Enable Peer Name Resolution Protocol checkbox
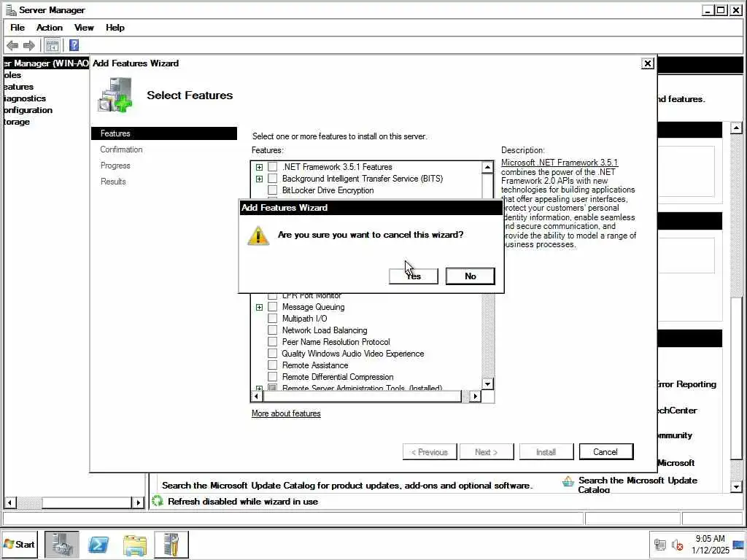747x560 pixels. pyautogui.click(x=273, y=342)
